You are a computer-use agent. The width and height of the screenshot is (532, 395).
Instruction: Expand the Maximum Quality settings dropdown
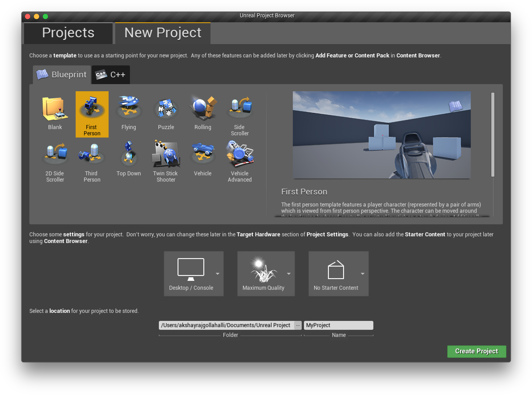[x=289, y=273]
